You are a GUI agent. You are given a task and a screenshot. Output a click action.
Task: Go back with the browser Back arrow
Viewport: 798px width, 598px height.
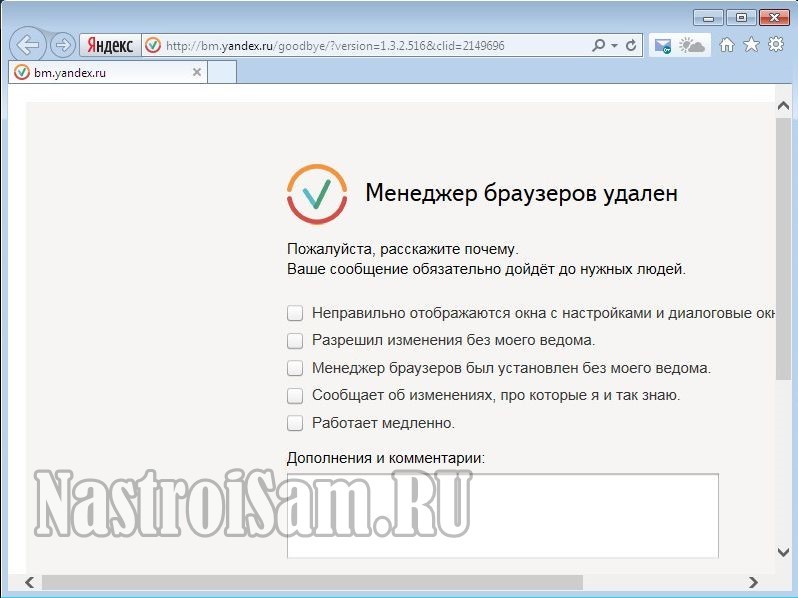point(27,45)
